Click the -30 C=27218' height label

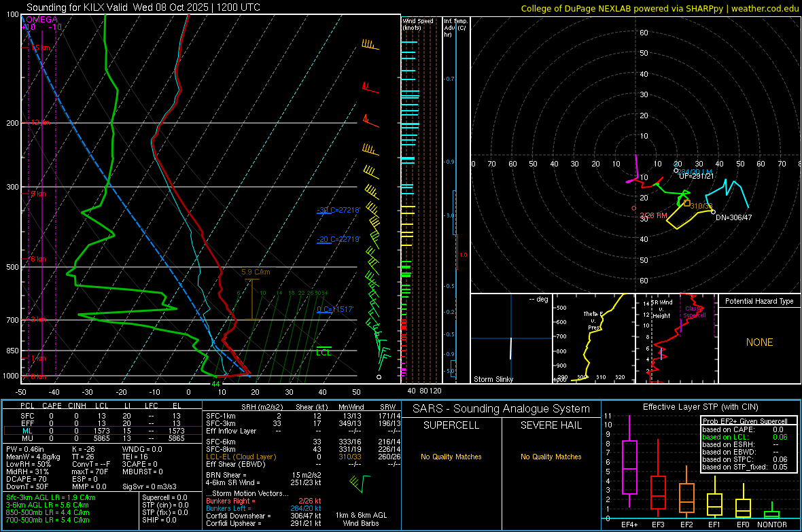pos(338,210)
